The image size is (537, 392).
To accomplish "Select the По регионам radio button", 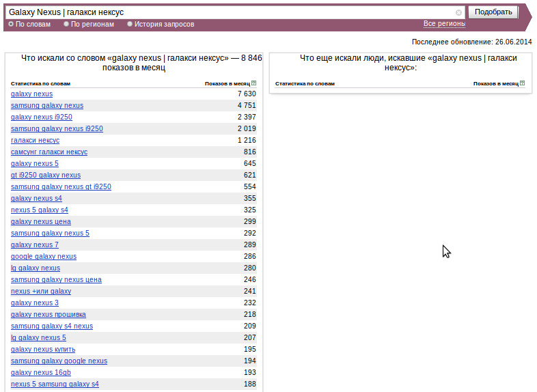I will (x=66, y=24).
